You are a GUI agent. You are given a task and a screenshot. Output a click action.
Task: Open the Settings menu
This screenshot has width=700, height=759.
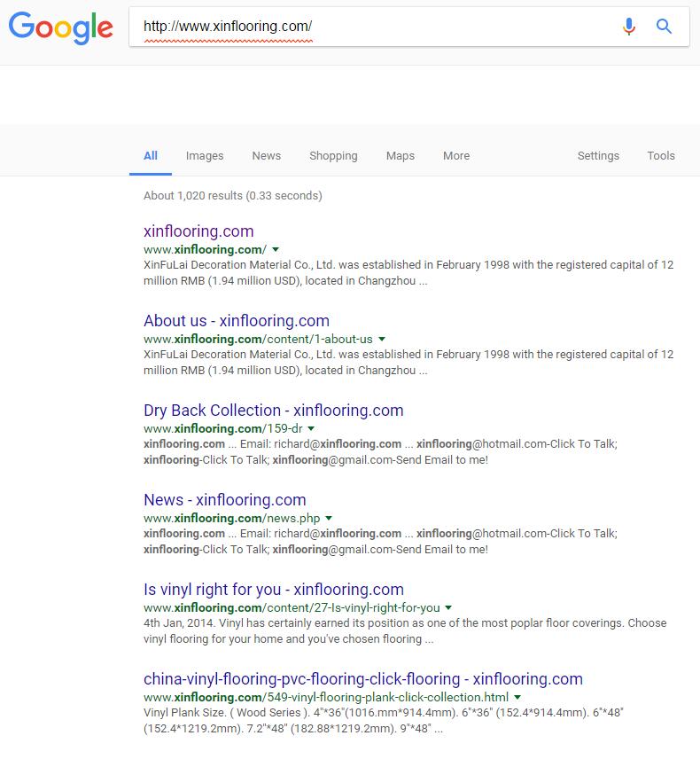point(598,155)
